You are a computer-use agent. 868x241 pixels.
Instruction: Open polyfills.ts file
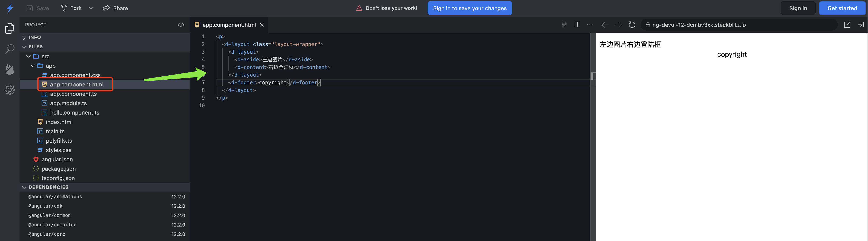(105, 141)
